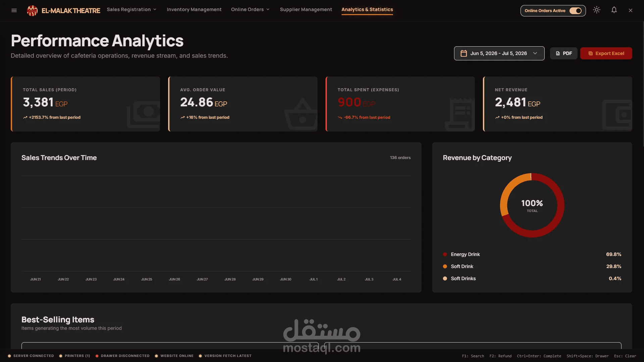Open the hamburger menu

[x=14, y=10]
